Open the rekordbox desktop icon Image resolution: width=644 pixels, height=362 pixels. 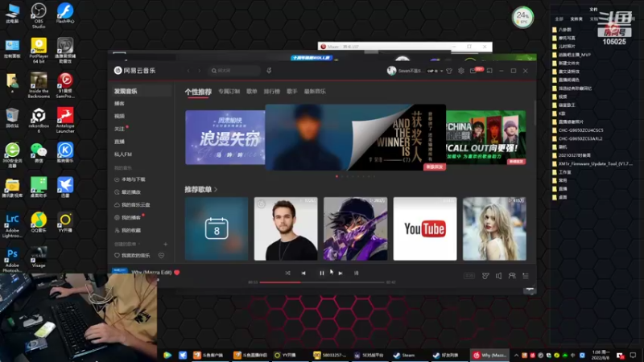coord(38,121)
